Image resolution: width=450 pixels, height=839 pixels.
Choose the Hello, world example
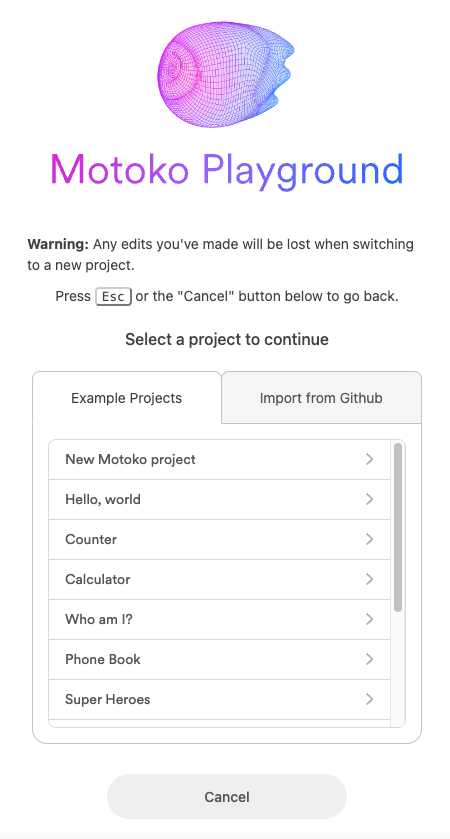pos(219,499)
